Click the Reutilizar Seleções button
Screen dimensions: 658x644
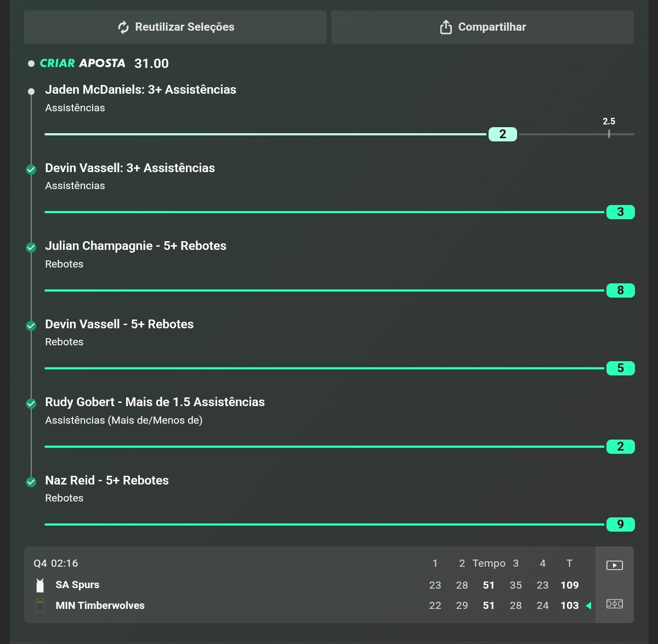[175, 27]
